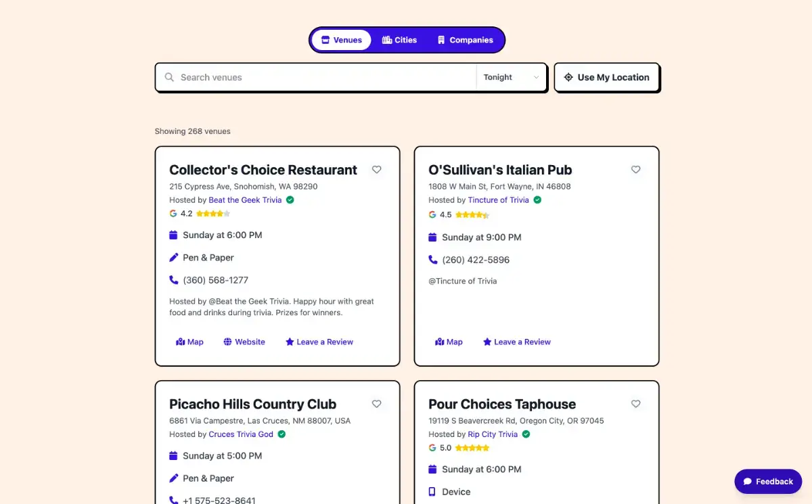Screen dimensions: 812x504
Task: Click the star rating for O'Sullivan's Italian Pub
Action: [472, 215]
